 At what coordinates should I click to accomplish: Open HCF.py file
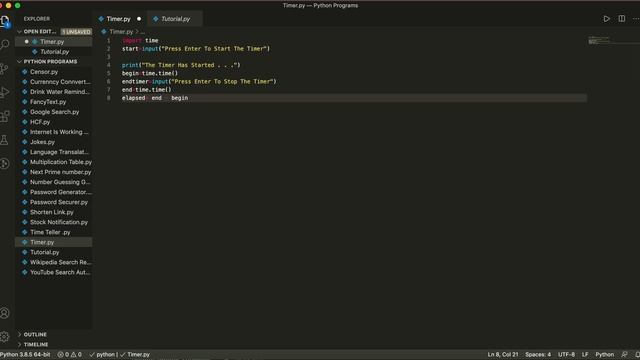53,122
